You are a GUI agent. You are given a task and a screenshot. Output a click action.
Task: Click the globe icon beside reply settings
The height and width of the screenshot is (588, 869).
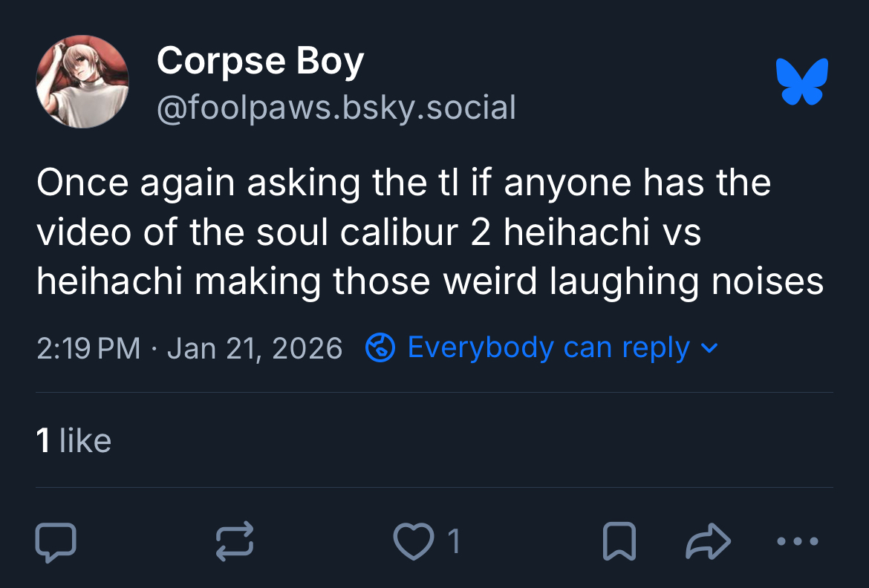[x=380, y=347]
